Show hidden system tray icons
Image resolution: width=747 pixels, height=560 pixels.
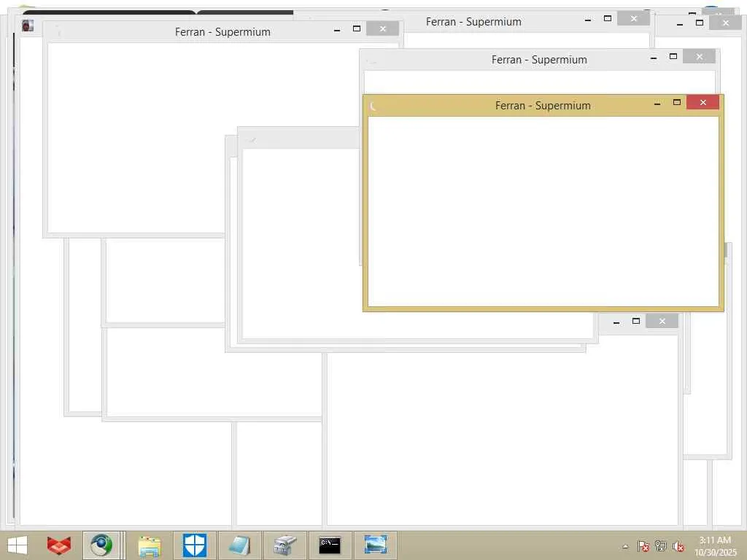(x=625, y=546)
